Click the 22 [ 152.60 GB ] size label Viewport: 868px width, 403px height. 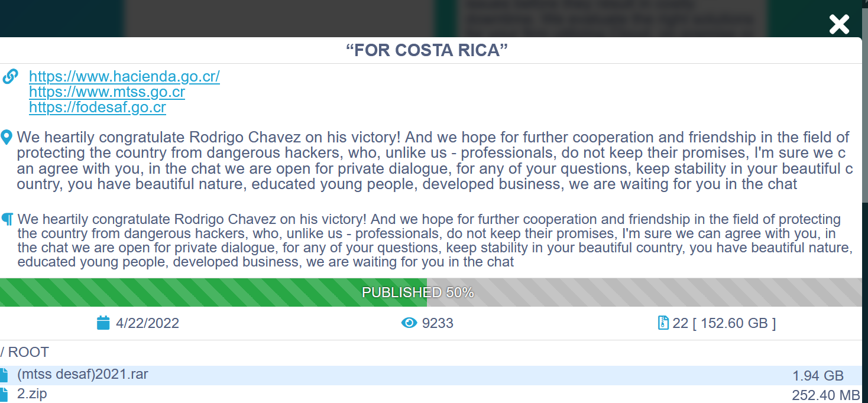[724, 323]
